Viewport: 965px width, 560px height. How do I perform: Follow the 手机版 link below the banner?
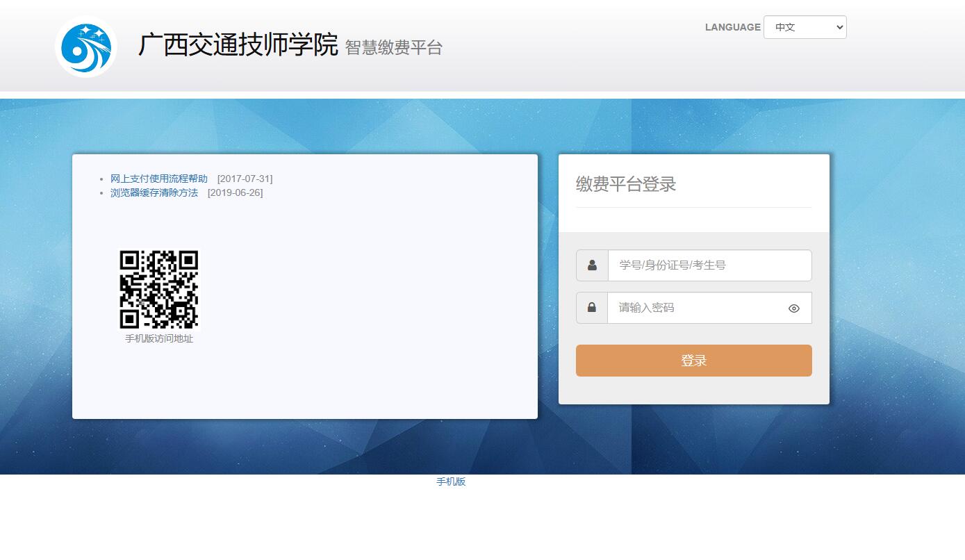pos(451,481)
